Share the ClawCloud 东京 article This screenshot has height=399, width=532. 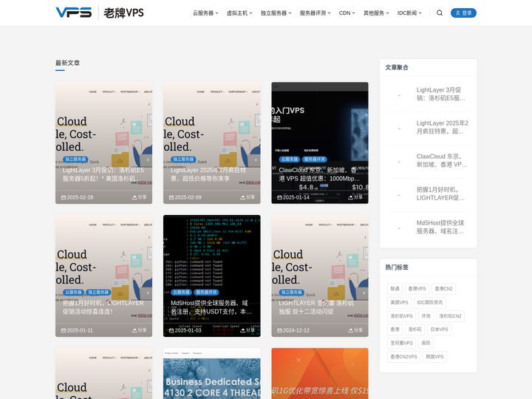point(355,197)
